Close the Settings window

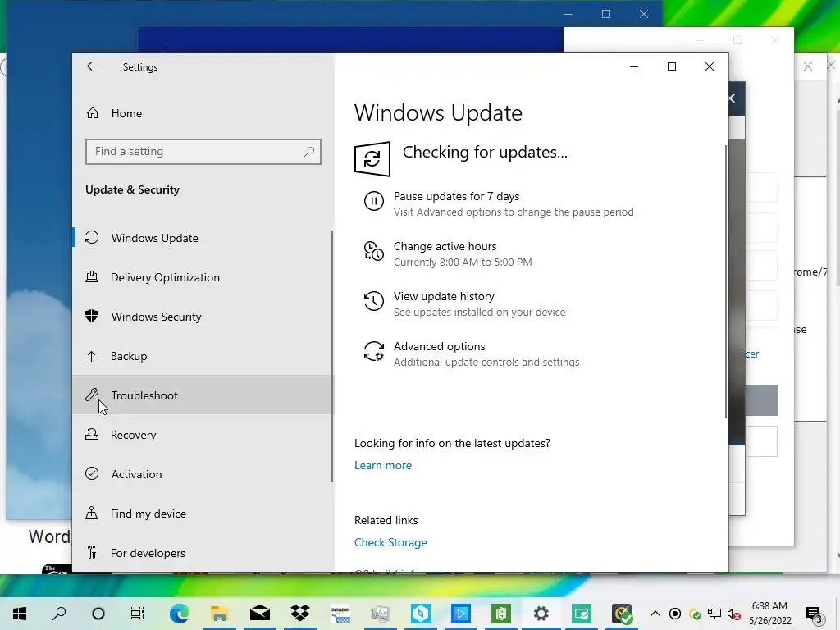click(710, 66)
